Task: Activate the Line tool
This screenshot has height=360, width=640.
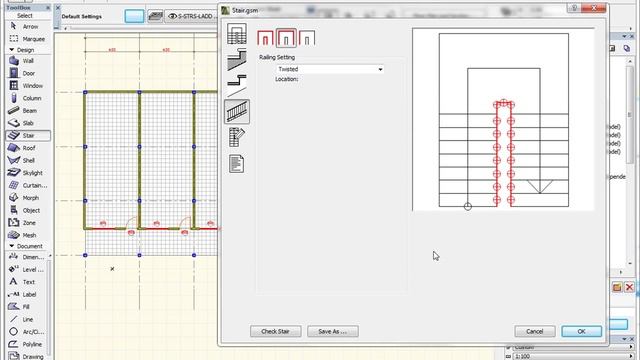Action: coord(27,319)
